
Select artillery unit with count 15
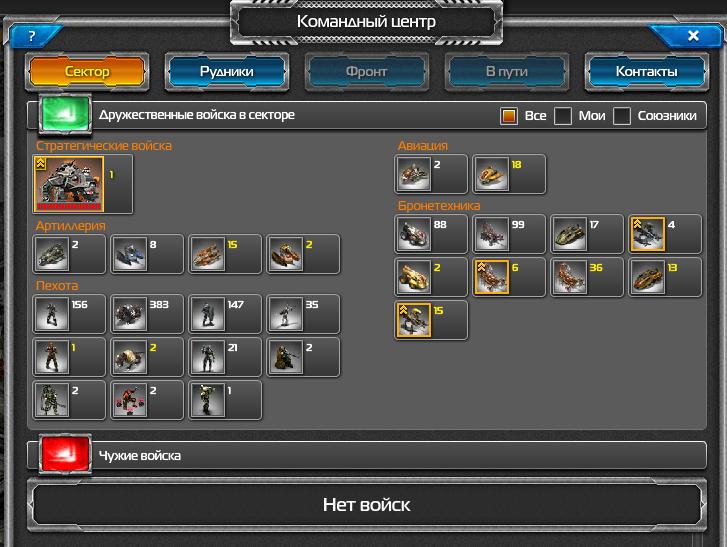[x=225, y=254]
